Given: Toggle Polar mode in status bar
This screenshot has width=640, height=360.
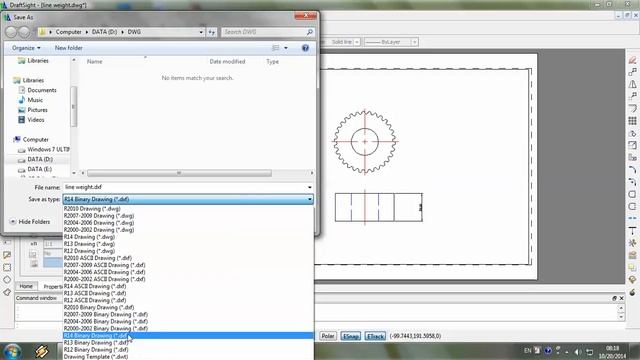Looking at the screenshot, I should pyautogui.click(x=328, y=336).
